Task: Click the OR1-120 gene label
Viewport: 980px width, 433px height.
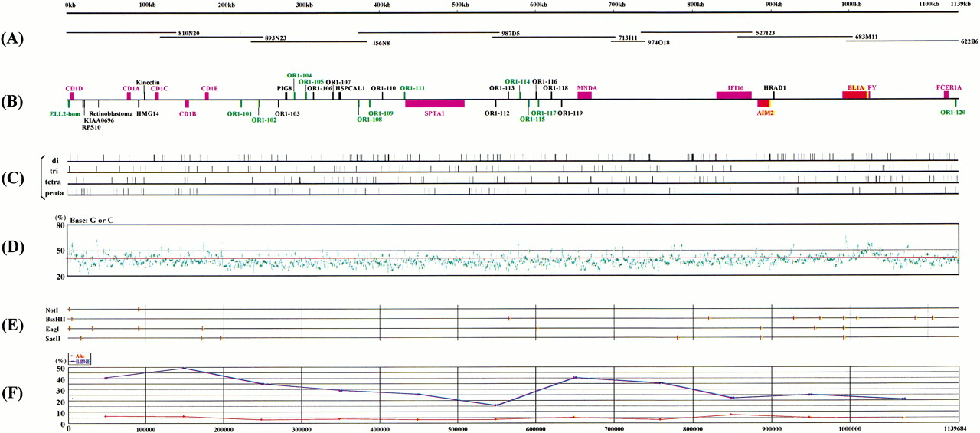Action: [952, 113]
